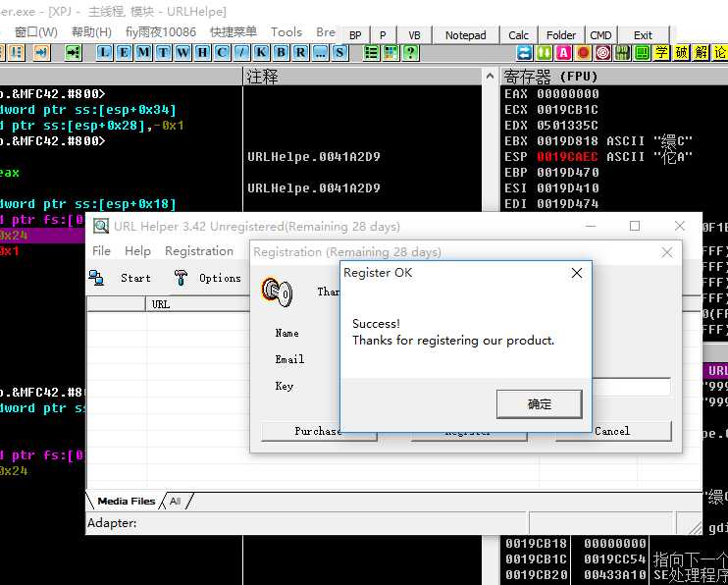Click the green question mark help icon

(x=411, y=52)
